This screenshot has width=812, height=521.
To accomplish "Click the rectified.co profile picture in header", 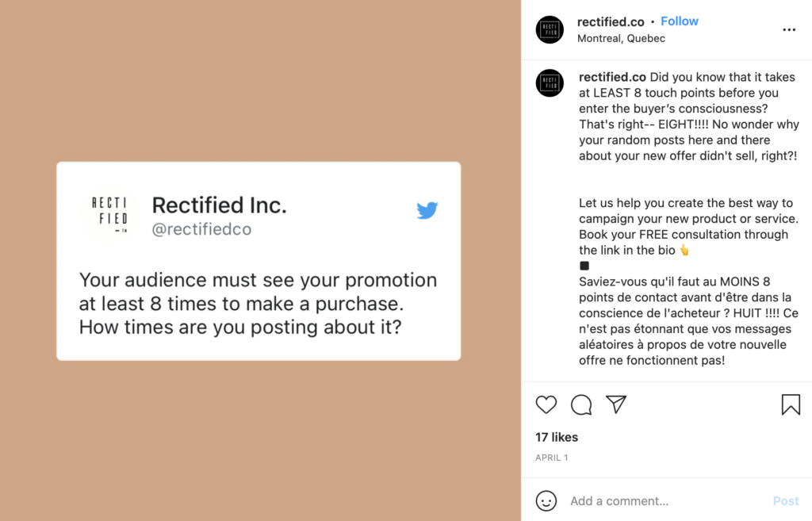I will click(x=550, y=29).
